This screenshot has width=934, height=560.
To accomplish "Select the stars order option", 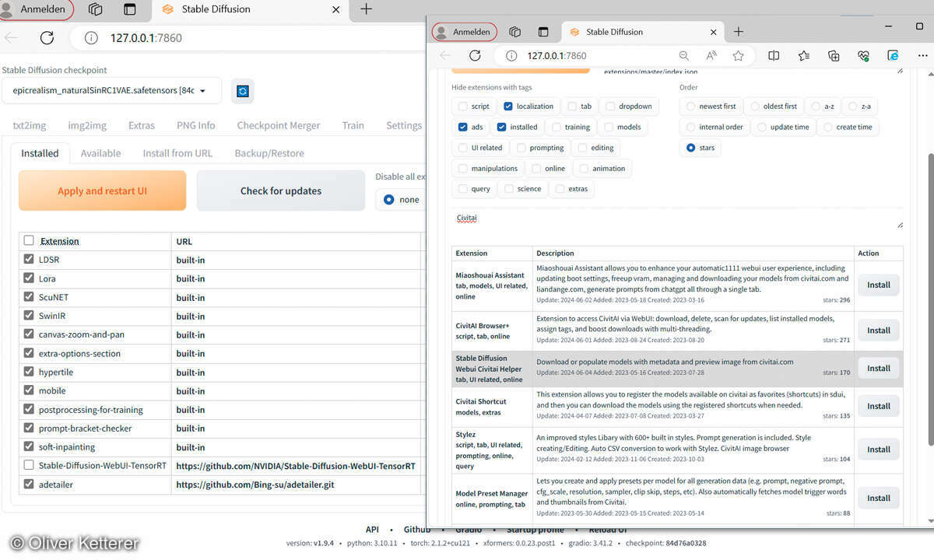I will (x=690, y=148).
